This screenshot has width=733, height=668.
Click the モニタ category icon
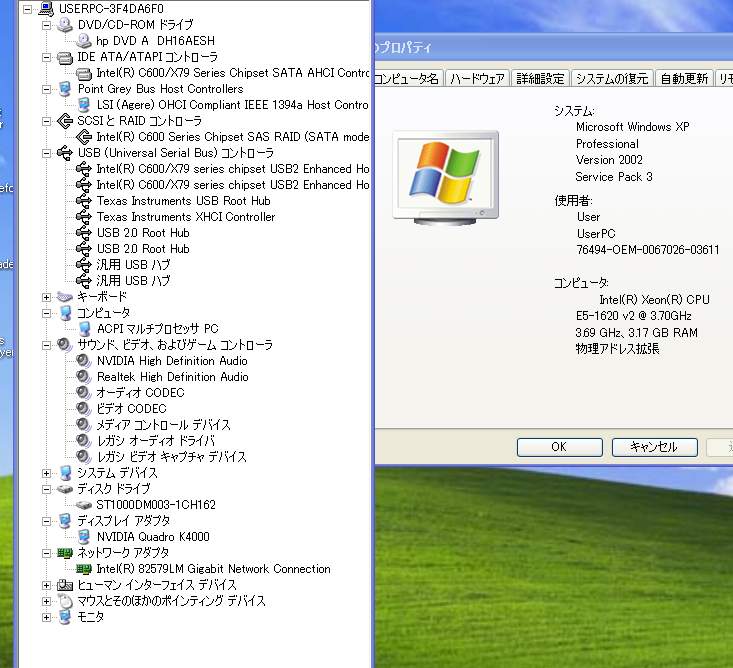(x=65, y=617)
